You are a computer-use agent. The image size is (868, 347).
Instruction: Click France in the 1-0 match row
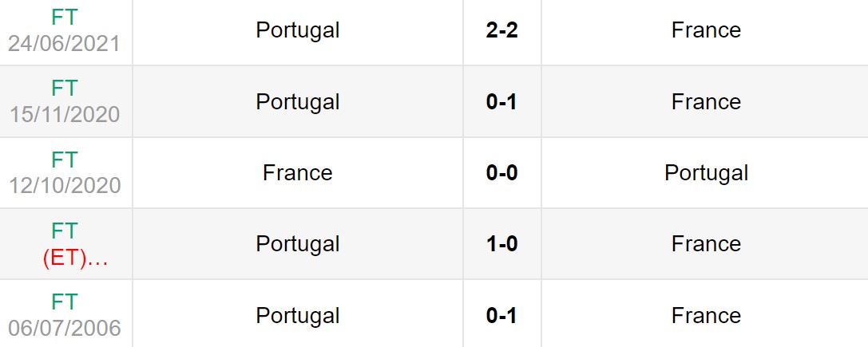click(706, 244)
